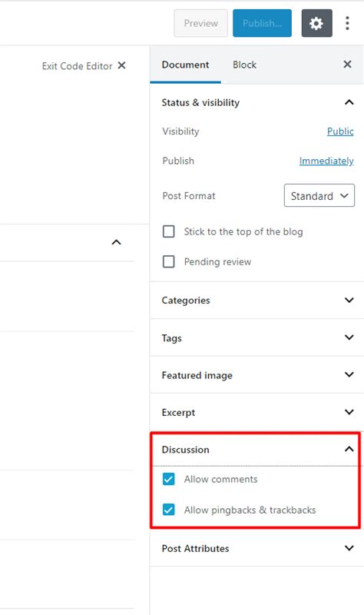Switch to the Block tab
The height and width of the screenshot is (615, 364).
(x=244, y=65)
